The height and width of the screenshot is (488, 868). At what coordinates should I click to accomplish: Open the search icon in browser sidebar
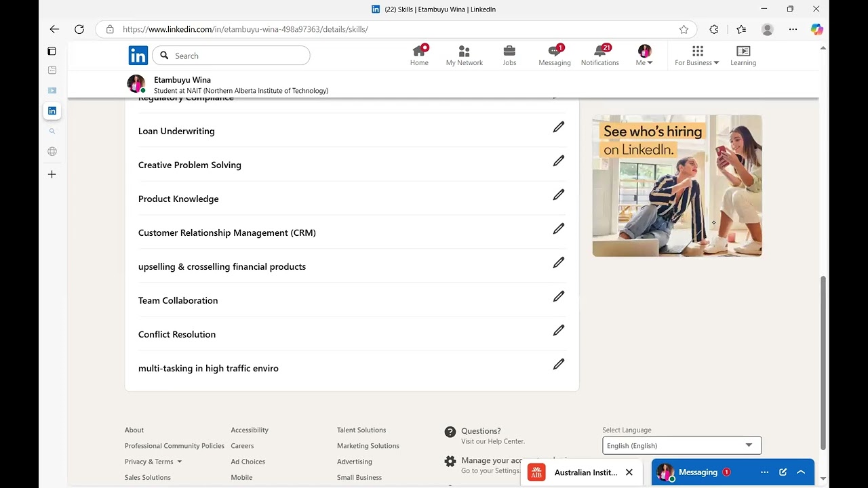click(52, 131)
